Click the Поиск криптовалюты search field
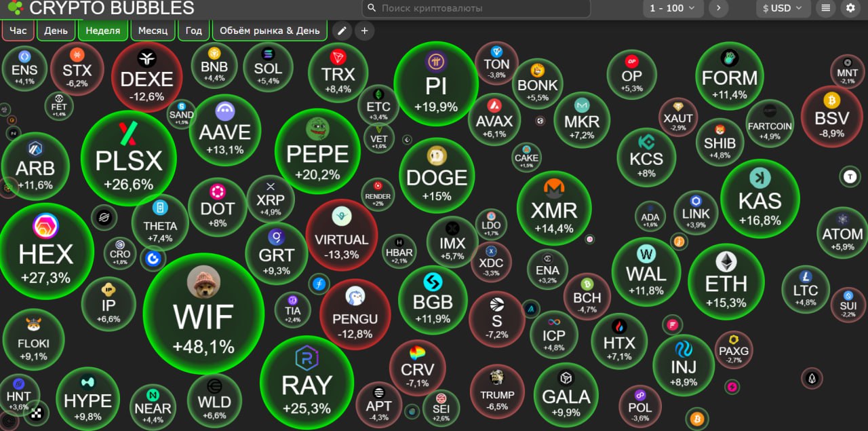This screenshot has height=431, width=868. click(476, 8)
